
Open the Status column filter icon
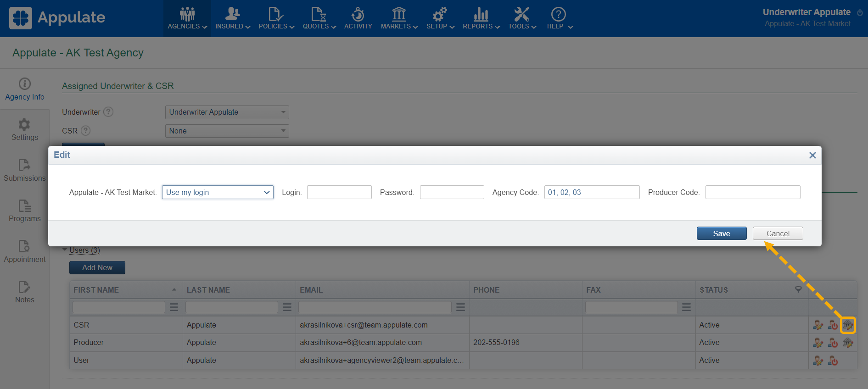(798, 289)
